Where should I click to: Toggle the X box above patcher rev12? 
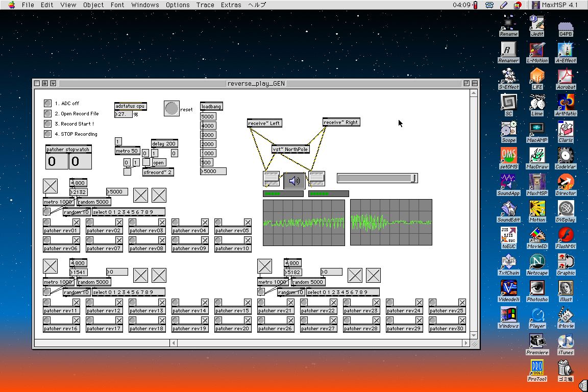(x=119, y=302)
